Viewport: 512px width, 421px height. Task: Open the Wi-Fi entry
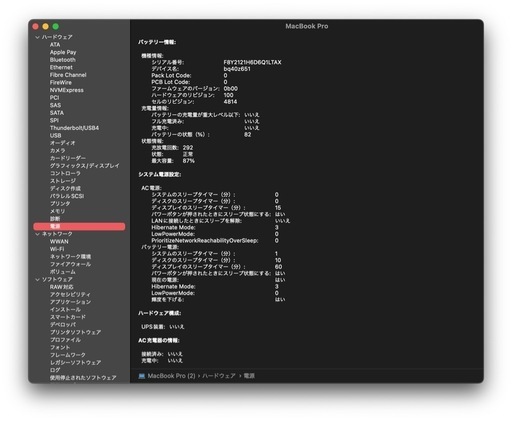[57, 249]
